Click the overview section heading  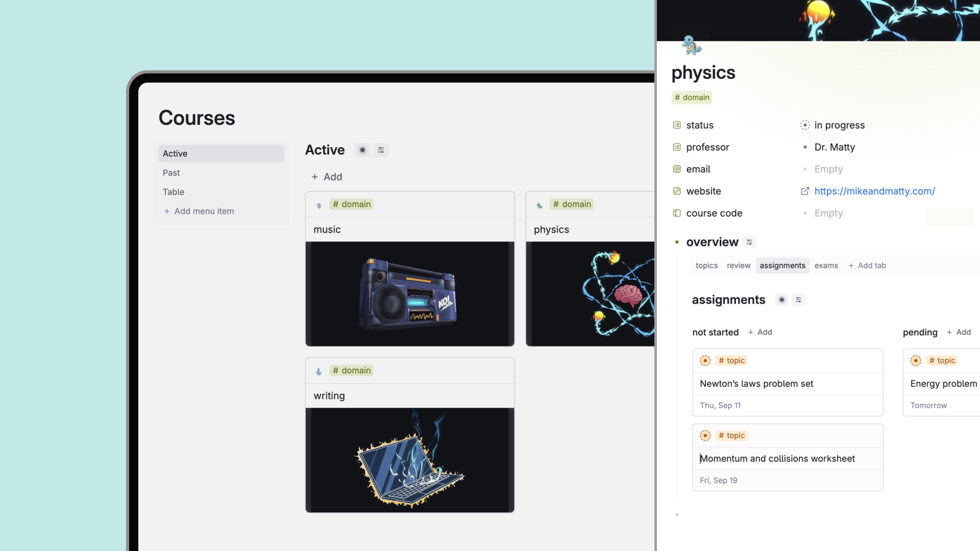click(712, 242)
